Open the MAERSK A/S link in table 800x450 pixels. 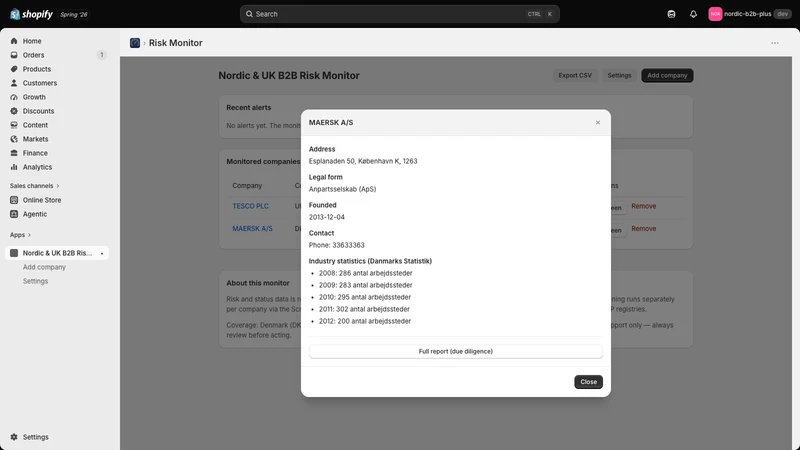(253, 229)
